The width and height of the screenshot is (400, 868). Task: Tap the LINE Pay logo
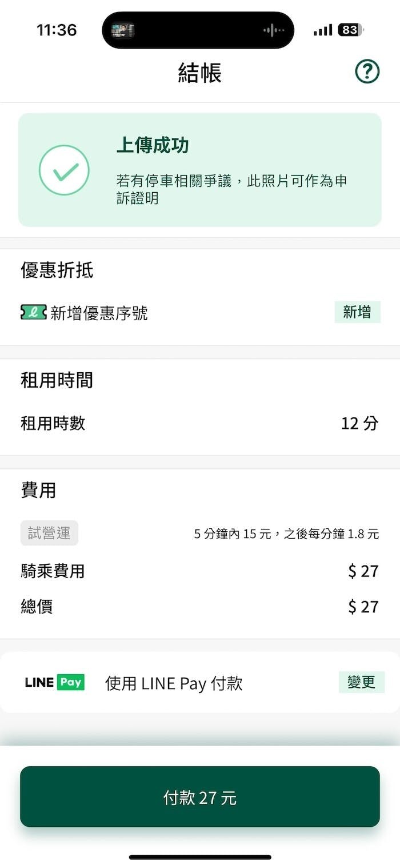coord(55,682)
